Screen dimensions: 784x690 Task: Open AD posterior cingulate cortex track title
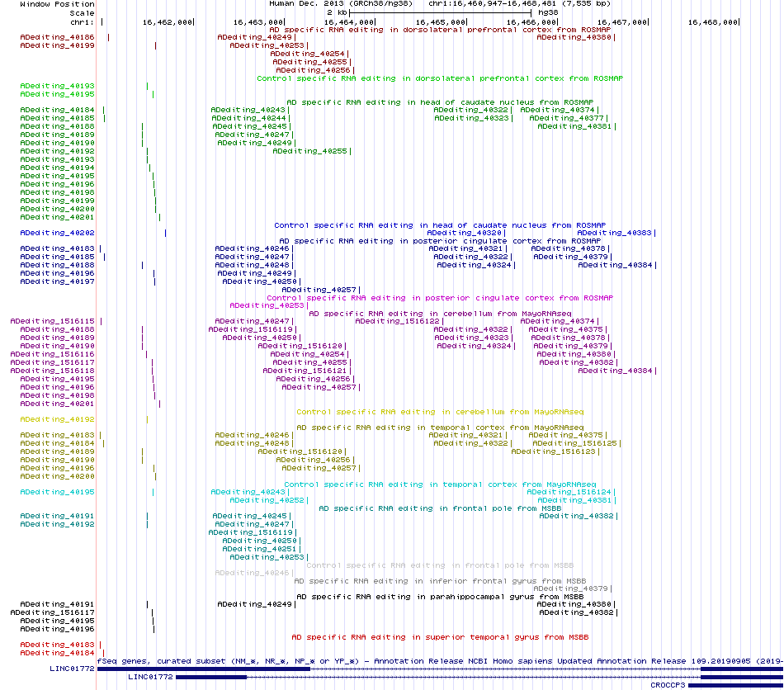coord(440,241)
